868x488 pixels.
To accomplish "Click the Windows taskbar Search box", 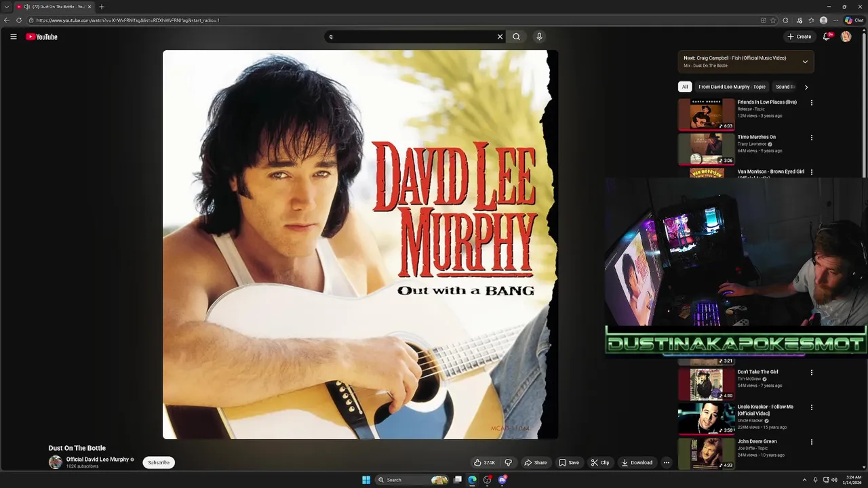I will coord(412,480).
